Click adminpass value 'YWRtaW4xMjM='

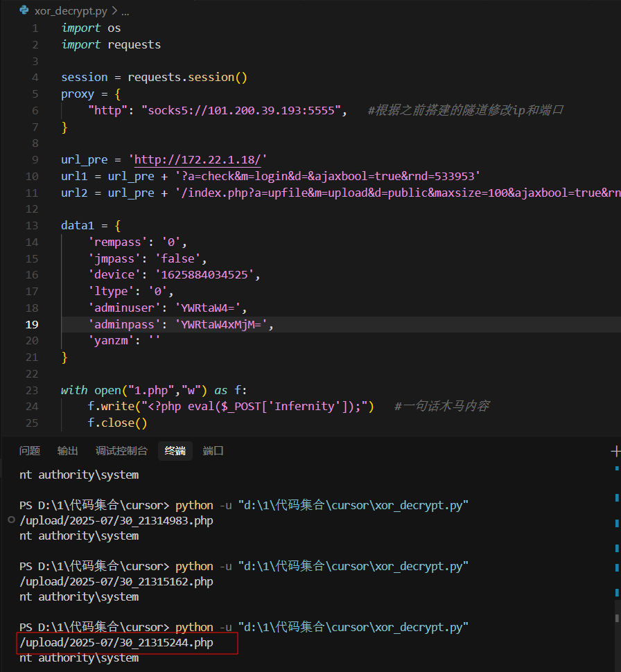(221, 325)
